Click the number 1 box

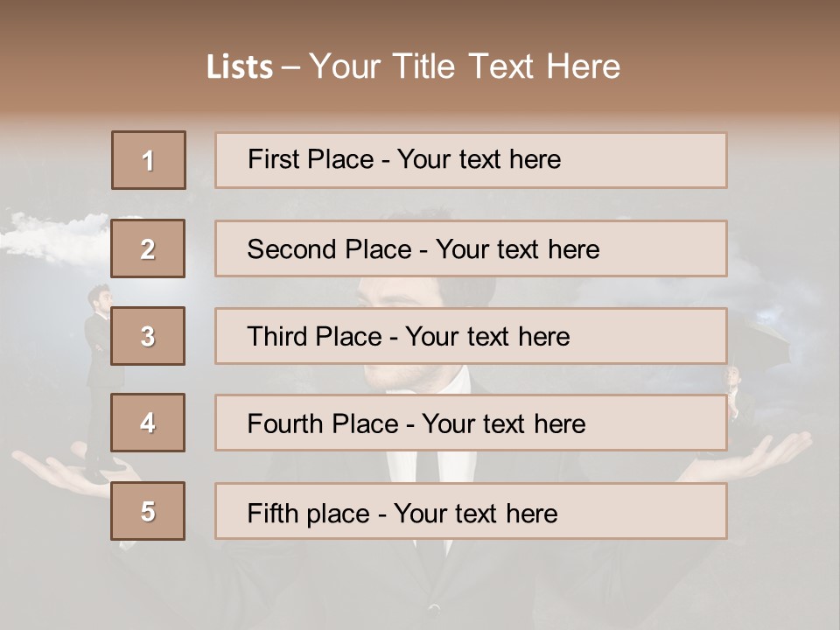(149, 160)
